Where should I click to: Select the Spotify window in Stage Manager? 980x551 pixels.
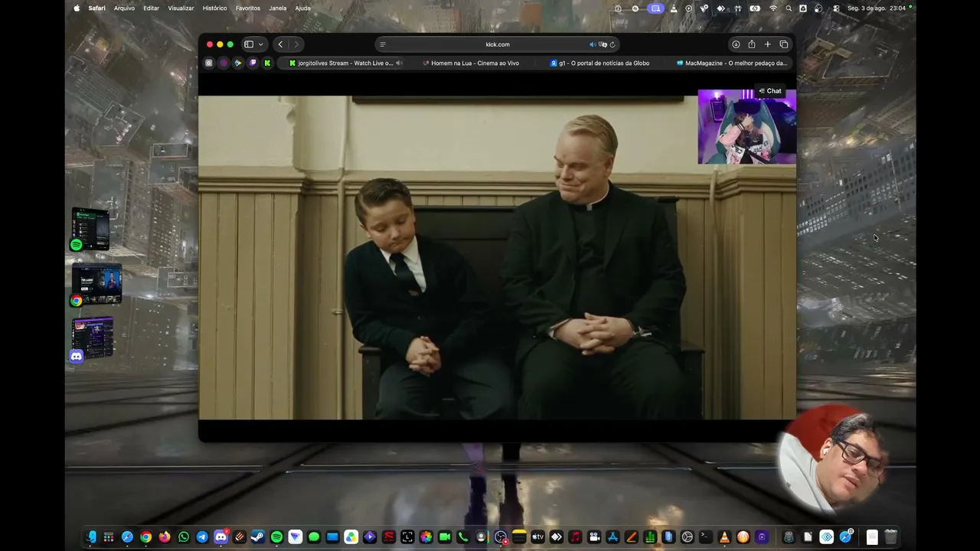point(90,229)
